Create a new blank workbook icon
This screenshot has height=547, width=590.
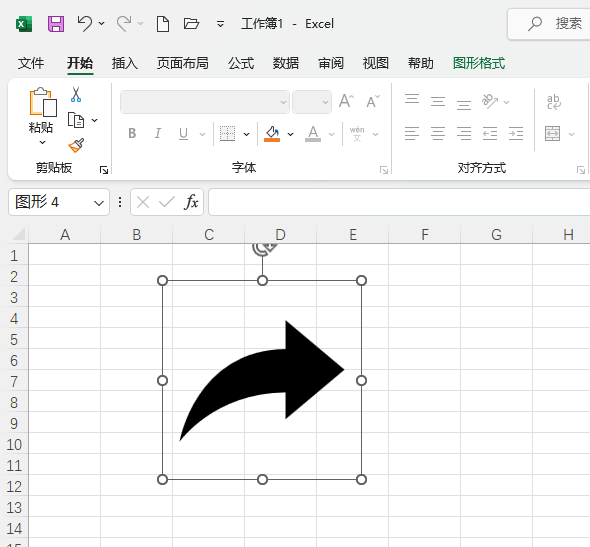pyautogui.click(x=163, y=24)
